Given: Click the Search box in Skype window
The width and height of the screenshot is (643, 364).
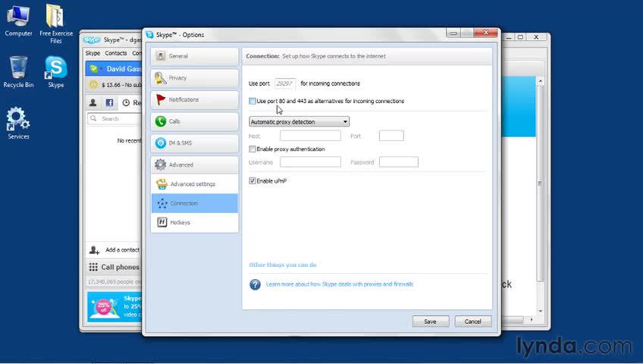Looking at the screenshot, I should pyautogui.click(x=114, y=118).
